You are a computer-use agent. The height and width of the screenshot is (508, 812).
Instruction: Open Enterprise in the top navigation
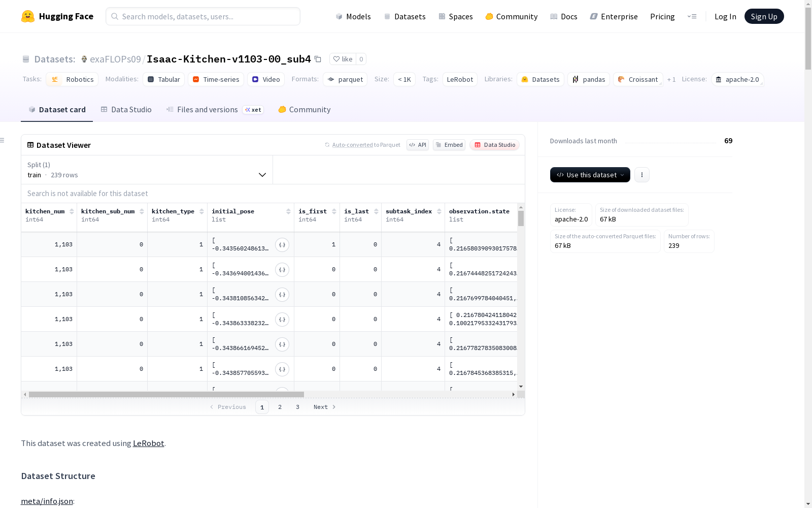point(614,16)
